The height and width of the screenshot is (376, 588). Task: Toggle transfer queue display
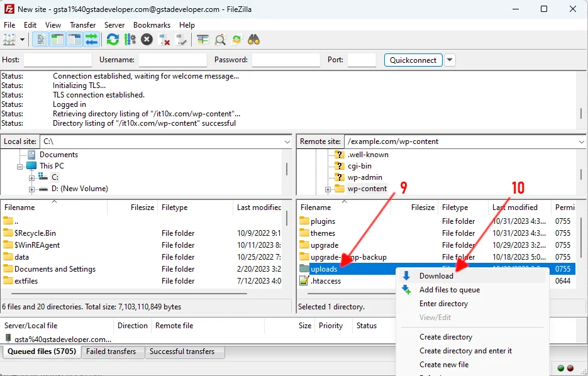pos(92,40)
